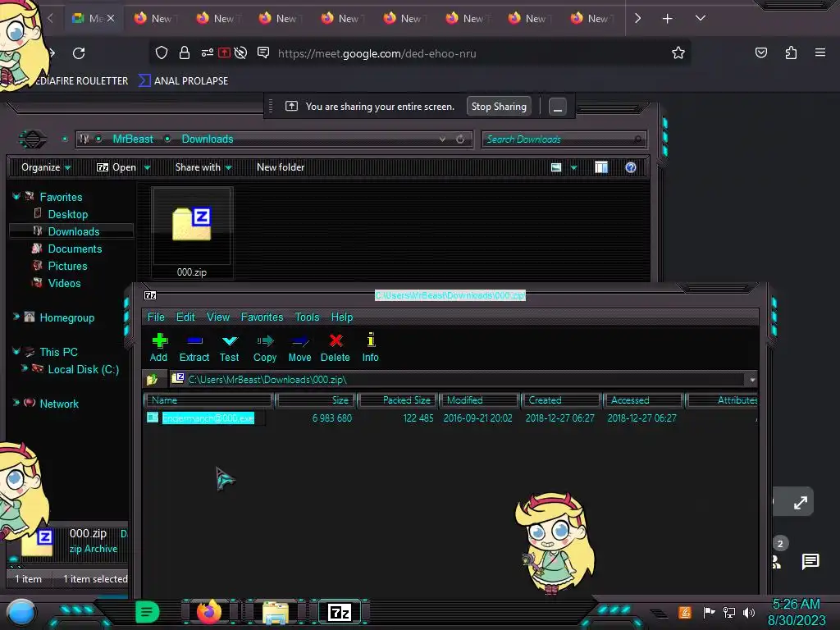Viewport: 840px width, 630px height.
Task: Open the View menu in 7-Zip
Action: click(218, 317)
